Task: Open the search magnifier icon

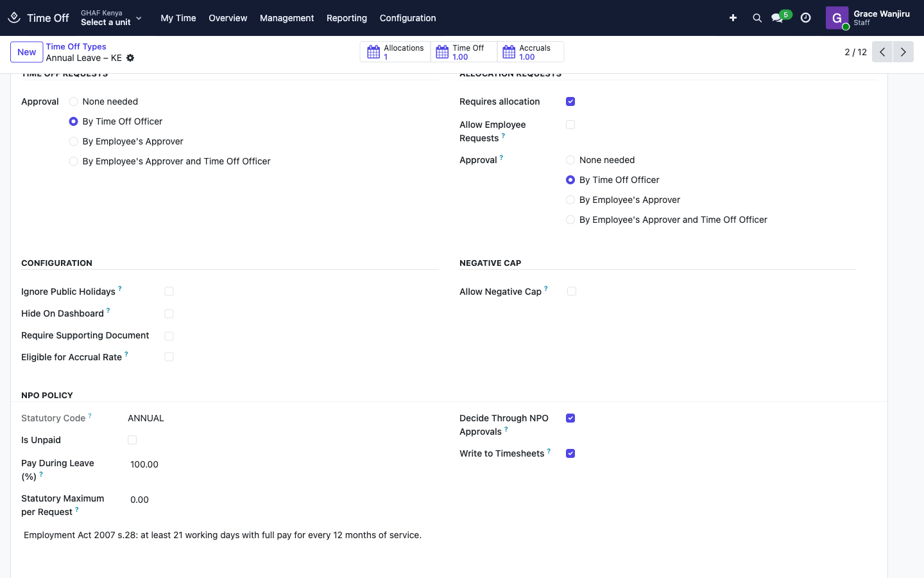Action: coord(757,18)
